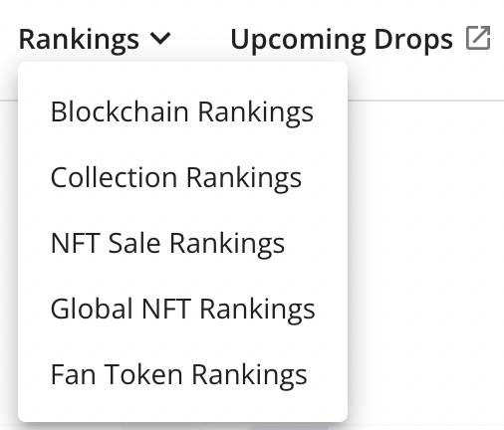
Task: Click the Upcoming Drops navigation text
Action: point(342,40)
